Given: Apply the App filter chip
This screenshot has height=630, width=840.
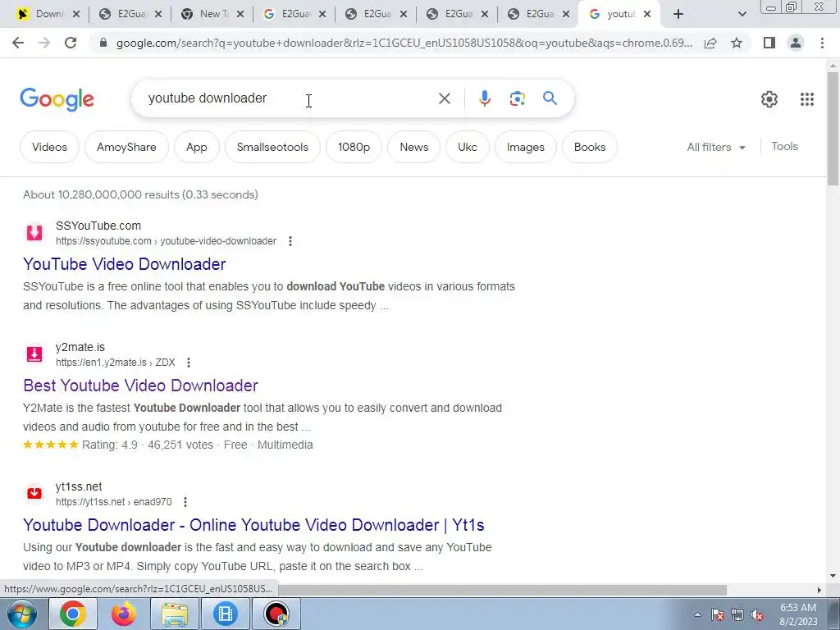Looking at the screenshot, I should pyautogui.click(x=197, y=147).
